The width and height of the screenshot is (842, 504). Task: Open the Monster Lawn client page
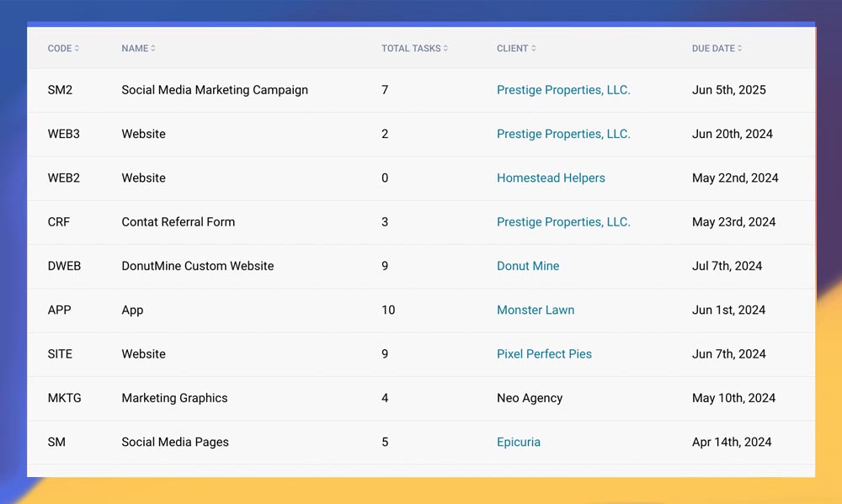536,310
